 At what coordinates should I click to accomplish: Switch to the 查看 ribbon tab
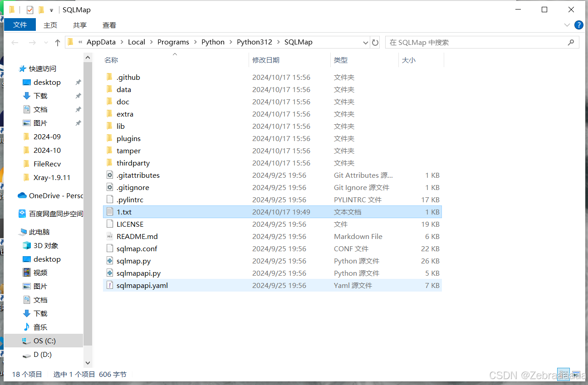109,25
